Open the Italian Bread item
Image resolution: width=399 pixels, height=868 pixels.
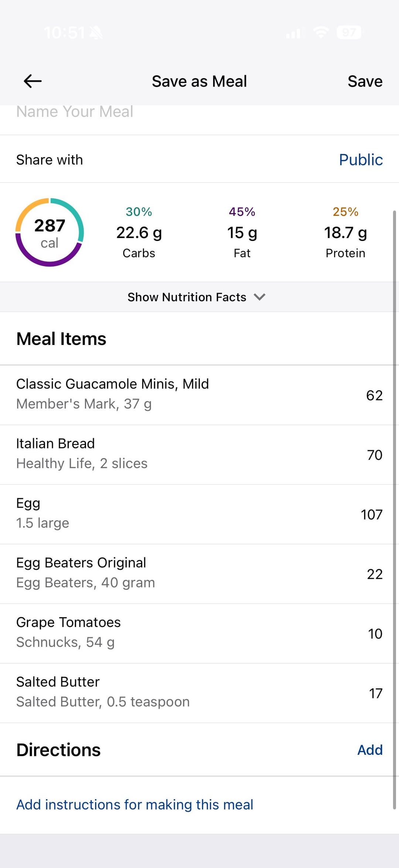pyautogui.click(x=81, y=454)
